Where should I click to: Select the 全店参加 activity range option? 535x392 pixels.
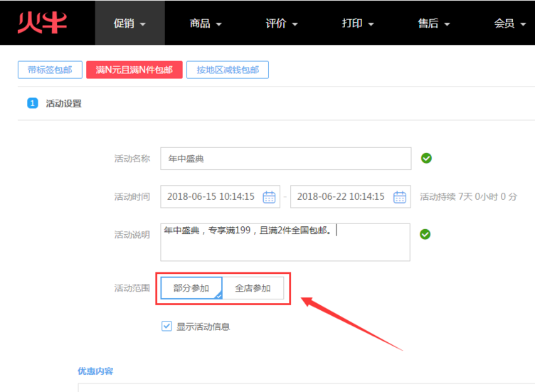click(x=253, y=288)
